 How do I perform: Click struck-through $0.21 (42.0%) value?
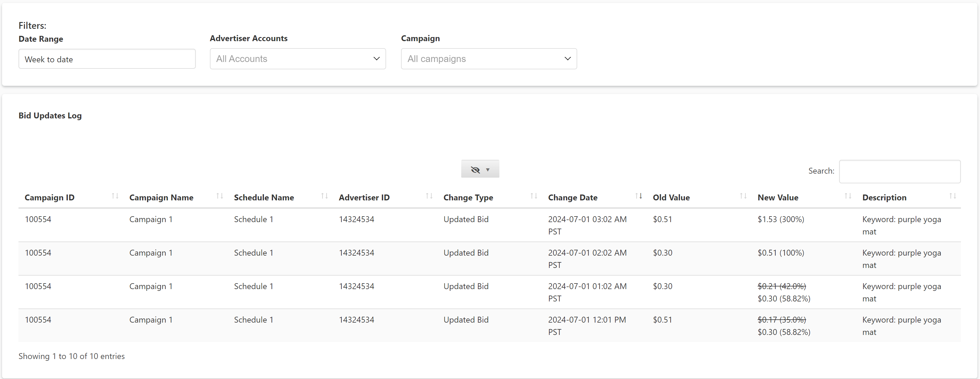tap(782, 286)
